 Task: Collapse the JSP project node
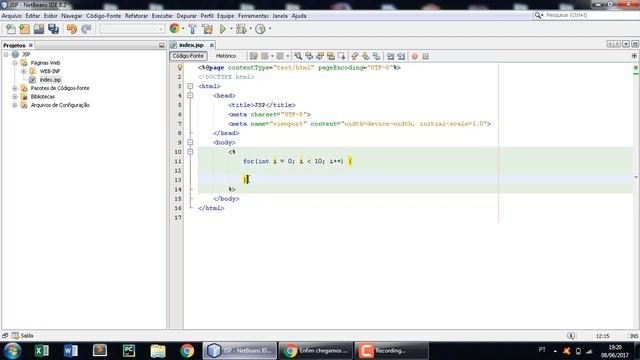coord(6,54)
